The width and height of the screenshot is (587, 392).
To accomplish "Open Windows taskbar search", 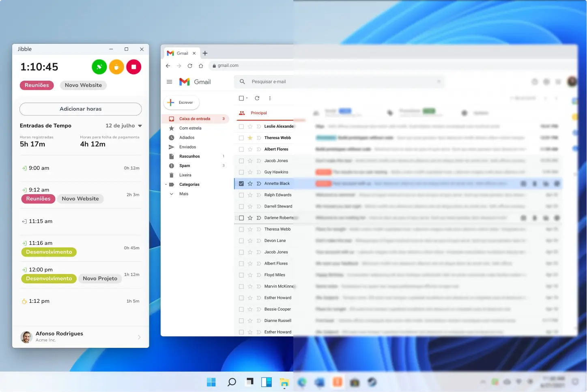I will (232, 382).
